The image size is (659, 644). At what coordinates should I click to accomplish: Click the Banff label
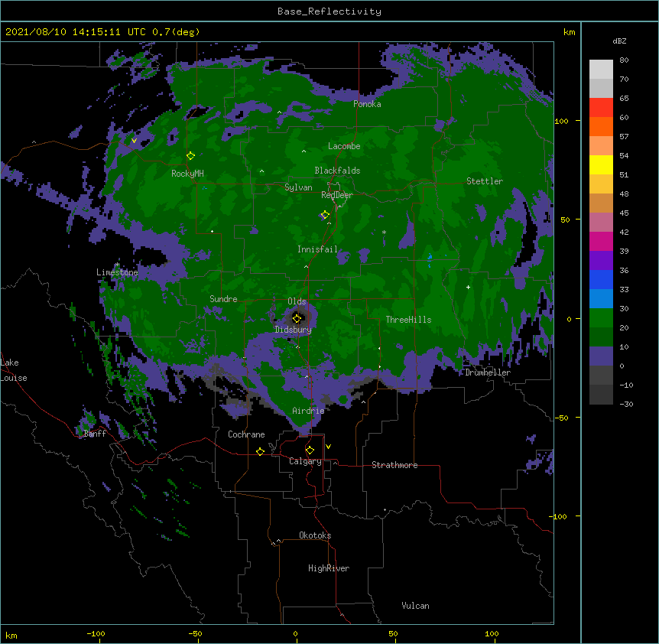pos(95,434)
